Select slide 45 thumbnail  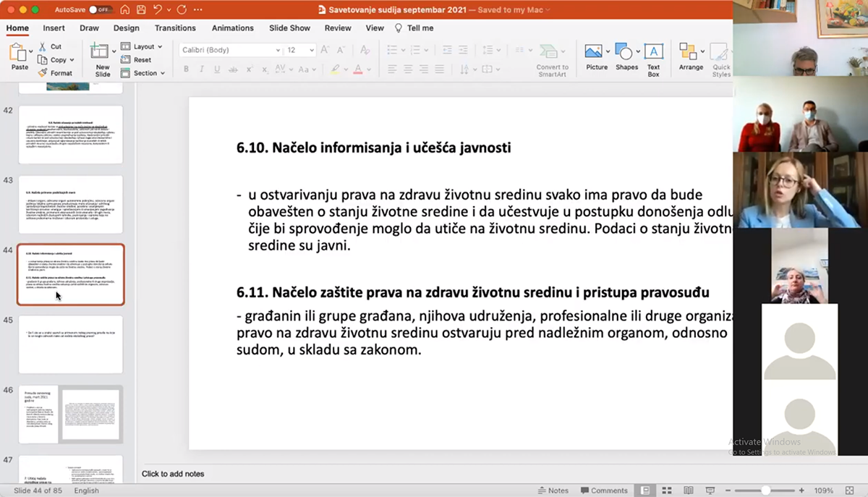(71, 344)
